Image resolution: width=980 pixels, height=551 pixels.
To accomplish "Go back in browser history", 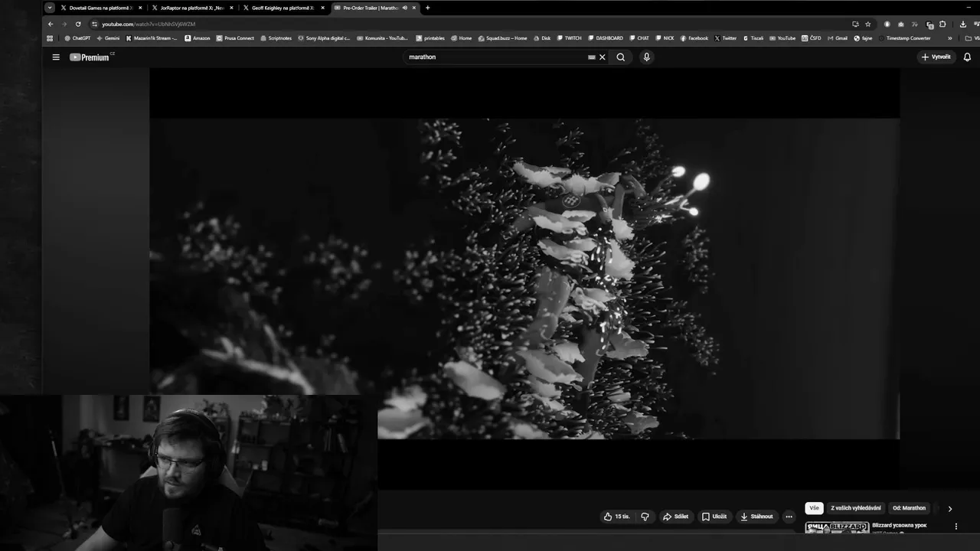I will (51, 24).
